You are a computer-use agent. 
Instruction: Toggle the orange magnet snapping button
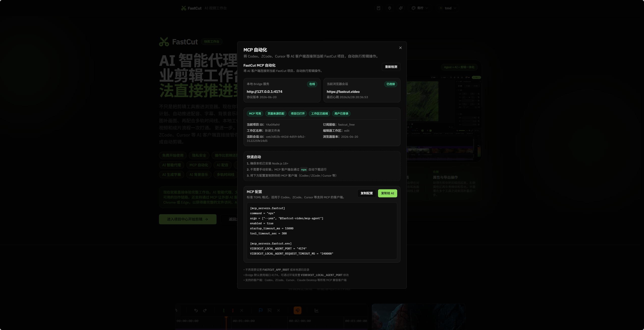(x=298, y=311)
